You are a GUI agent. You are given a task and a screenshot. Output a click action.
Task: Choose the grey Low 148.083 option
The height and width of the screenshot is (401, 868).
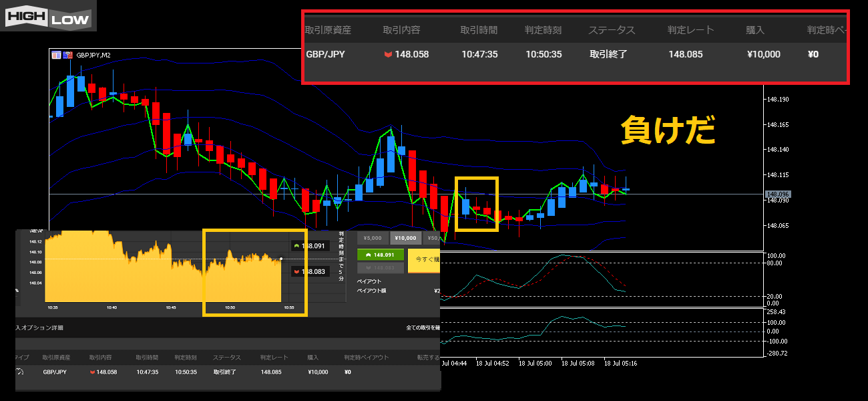pos(381,268)
